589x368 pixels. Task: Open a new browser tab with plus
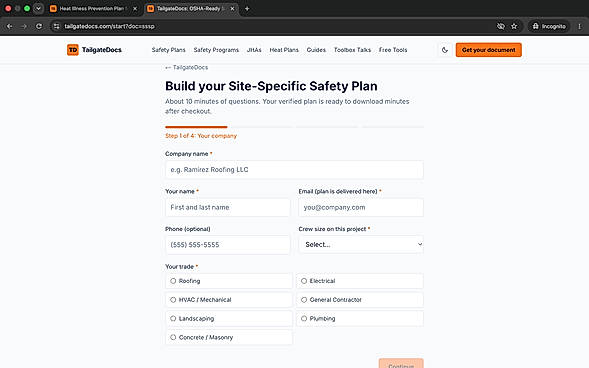pyautogui.click(x=247, y=9)
